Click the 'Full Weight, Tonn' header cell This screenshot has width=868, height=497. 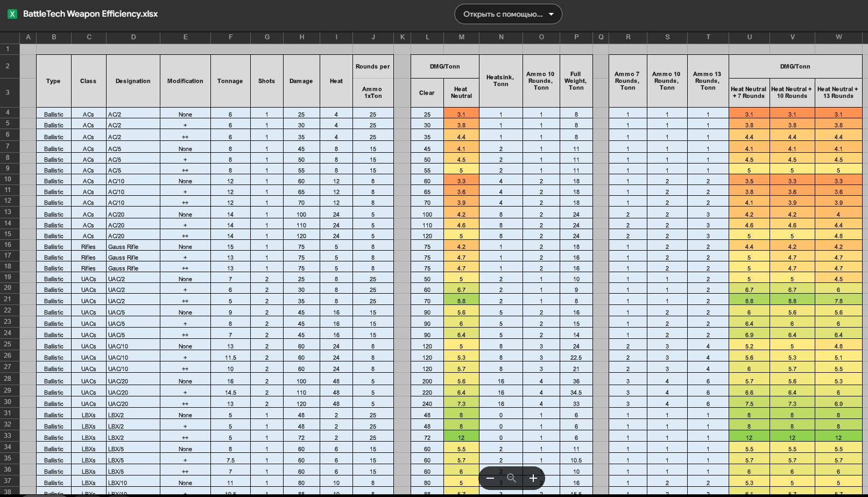(576, 81)
